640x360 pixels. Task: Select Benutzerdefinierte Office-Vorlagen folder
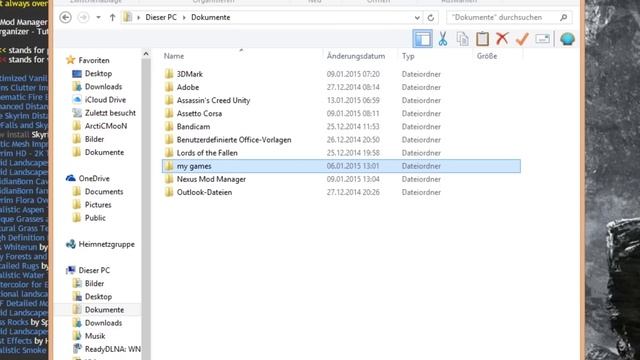click(234, 140)
